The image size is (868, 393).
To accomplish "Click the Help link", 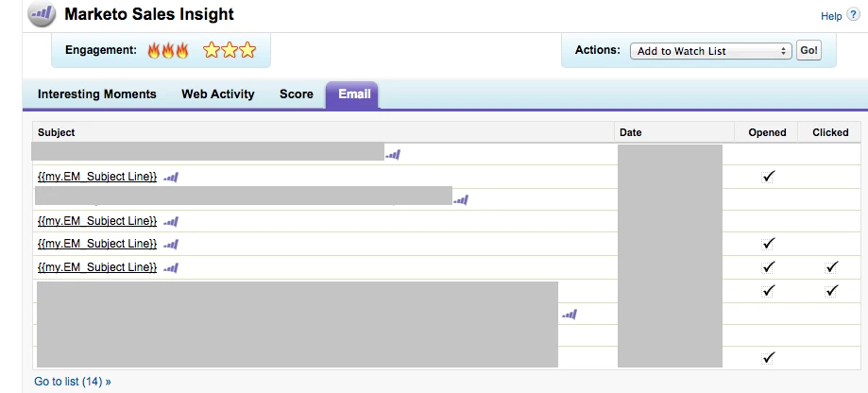I will coord(831,16).
